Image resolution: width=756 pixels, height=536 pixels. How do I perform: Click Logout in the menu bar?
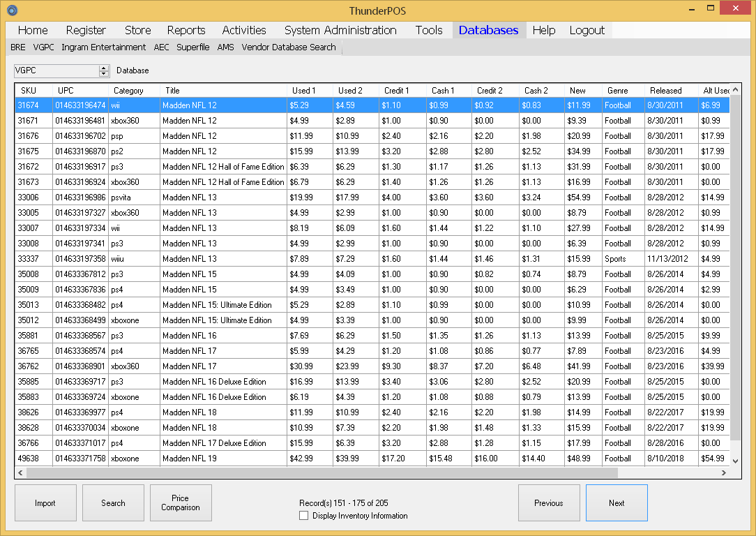click(x=587, y=30)
